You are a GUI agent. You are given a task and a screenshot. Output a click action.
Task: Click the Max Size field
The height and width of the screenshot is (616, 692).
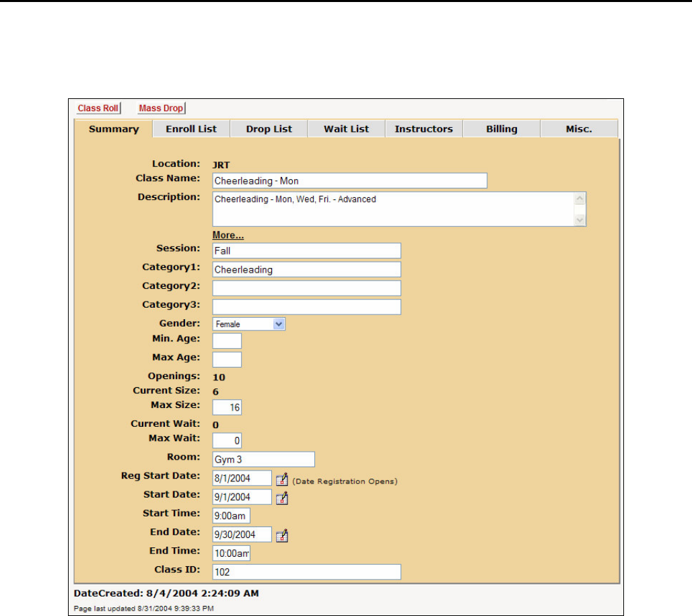point(227,407)
